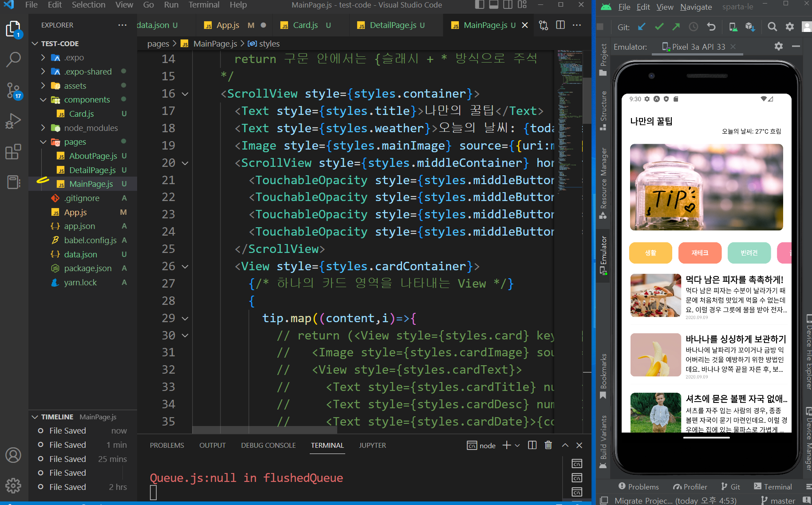Kill the terminal with trash icon
Viewport: 812px width, 505px height.
point(548,445)
